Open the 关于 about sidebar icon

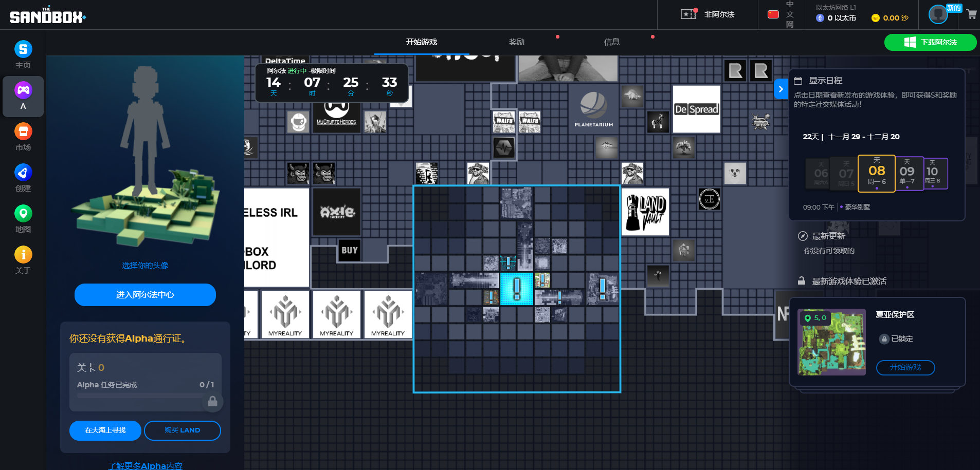(x=23, y=260)
